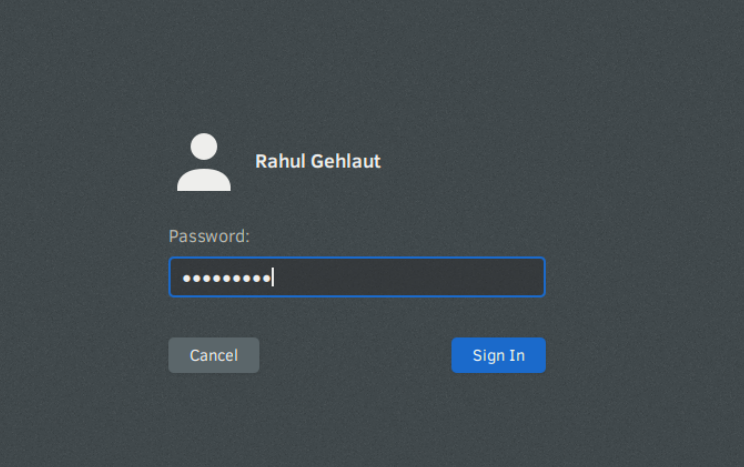Click the word Rahul in user name
Image resolution: width=744 pixels, height=467 pixels.
tap(280, 161)
